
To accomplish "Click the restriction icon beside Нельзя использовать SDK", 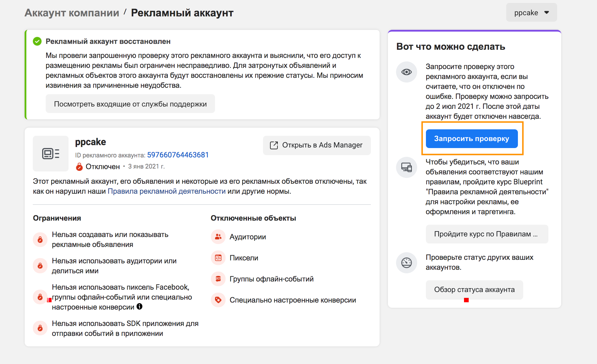I will pos(40,328).
